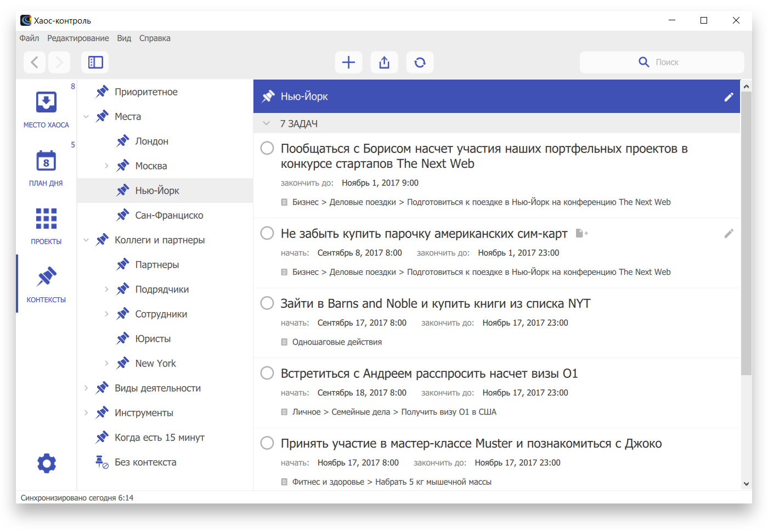Tick the Встретиться с Андреем task
This screenshot has width=768, height=532.
pos(267,373)
